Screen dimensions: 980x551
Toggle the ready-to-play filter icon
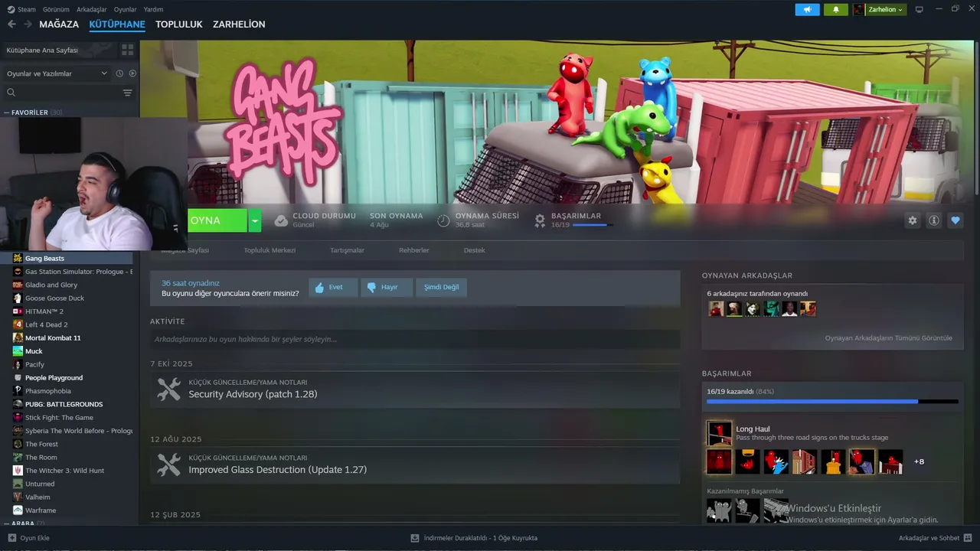[132, 73]
